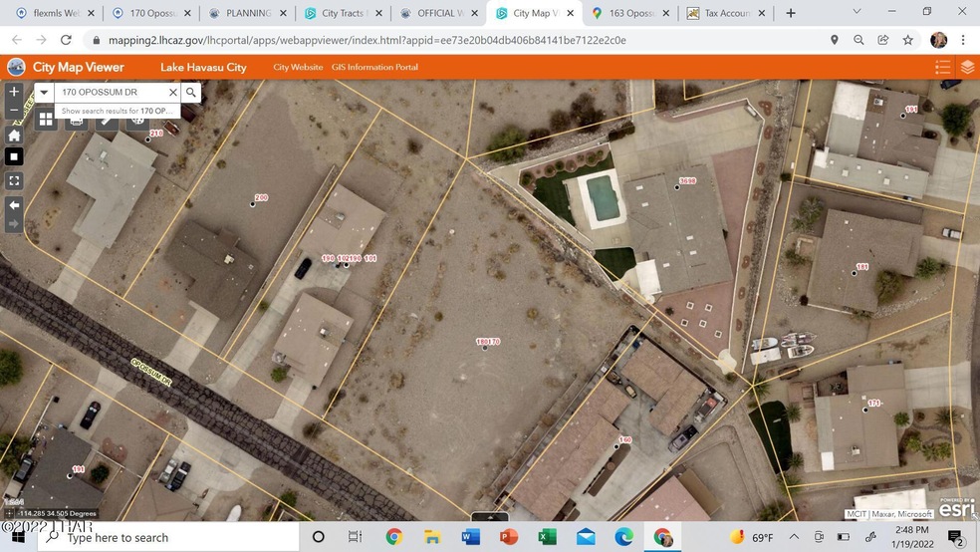Screen dimensions: 980x552
Task: Open the Layer List panel
Action: pyautogui.click(x=966, y=68)
